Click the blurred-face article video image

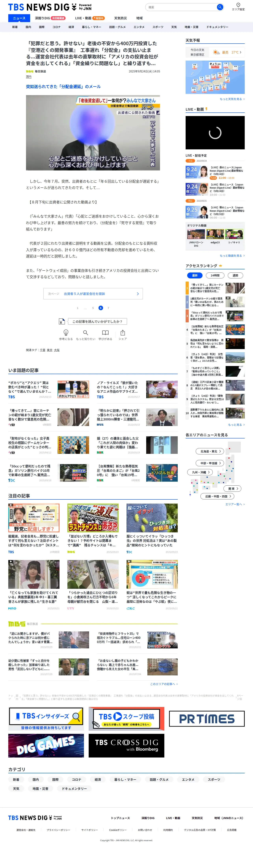coord(93,133)
